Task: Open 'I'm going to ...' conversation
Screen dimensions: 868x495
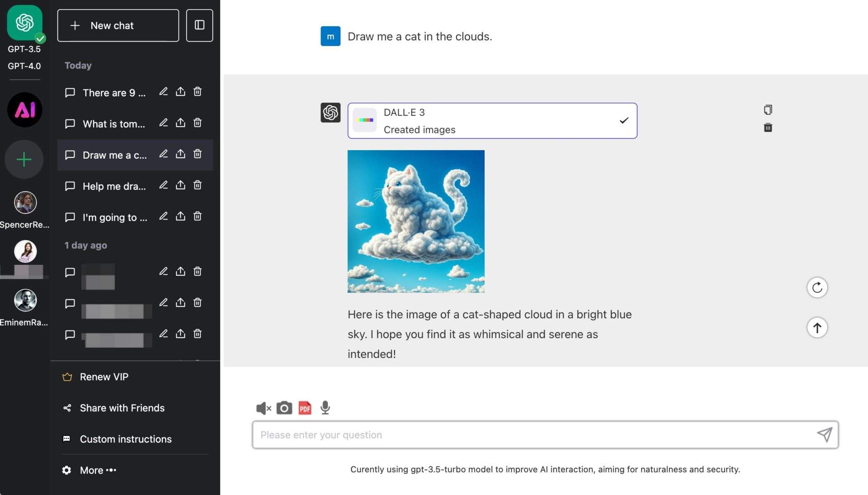Action: pos(114,217)
